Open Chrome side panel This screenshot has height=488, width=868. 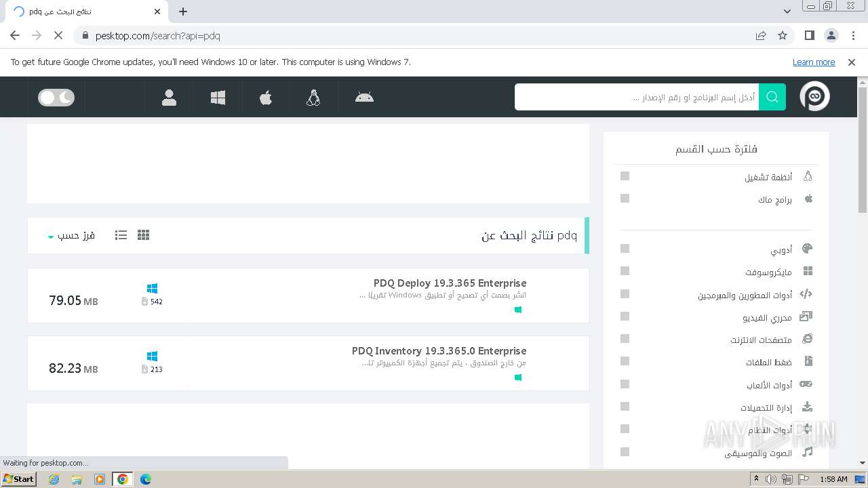pyautogui.click(x=809, y=35)
